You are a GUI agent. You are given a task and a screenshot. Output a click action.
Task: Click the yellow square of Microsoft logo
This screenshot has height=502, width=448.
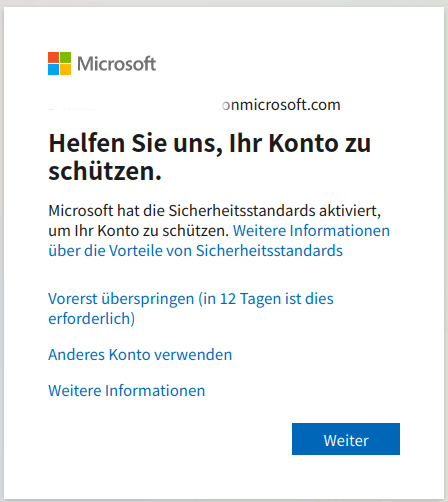[x=66, y=70]
